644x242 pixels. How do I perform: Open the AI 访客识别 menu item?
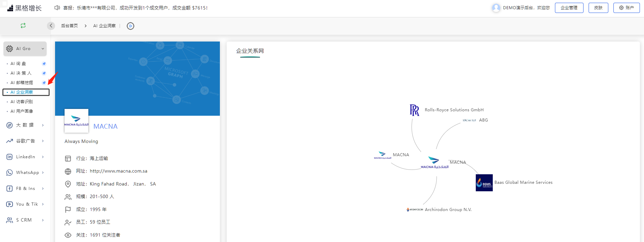tap(22, 102)
